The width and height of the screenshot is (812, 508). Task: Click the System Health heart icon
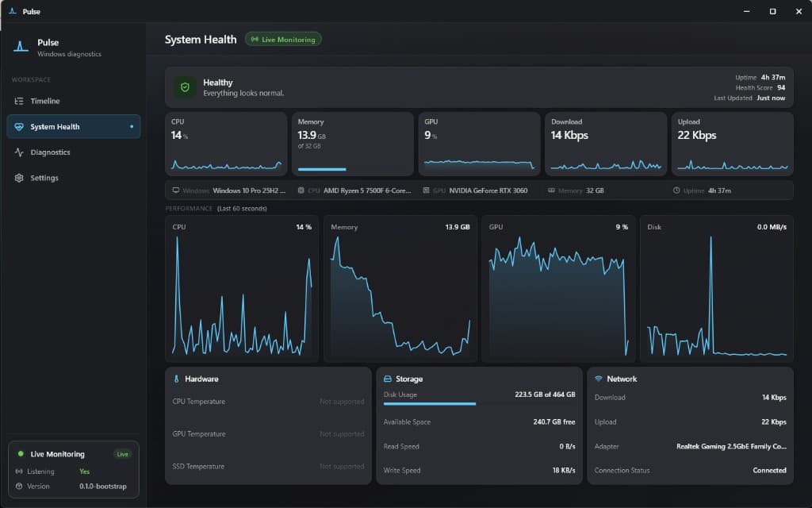(19, 126)
